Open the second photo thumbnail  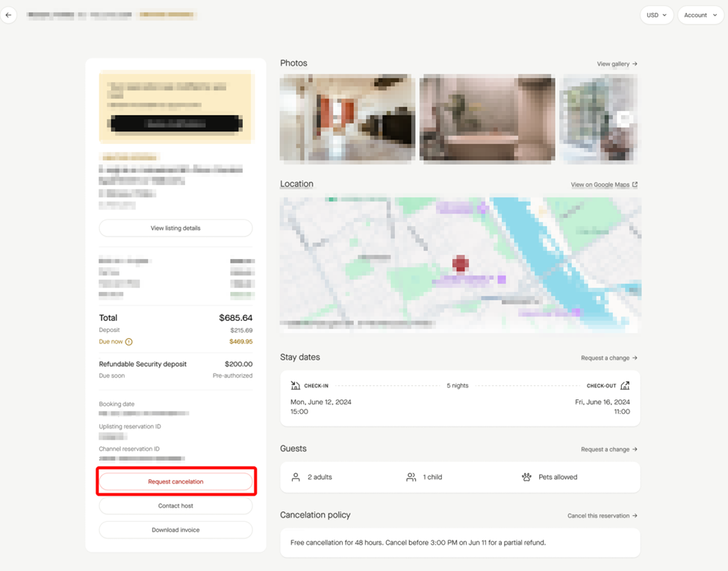point(487,117)
